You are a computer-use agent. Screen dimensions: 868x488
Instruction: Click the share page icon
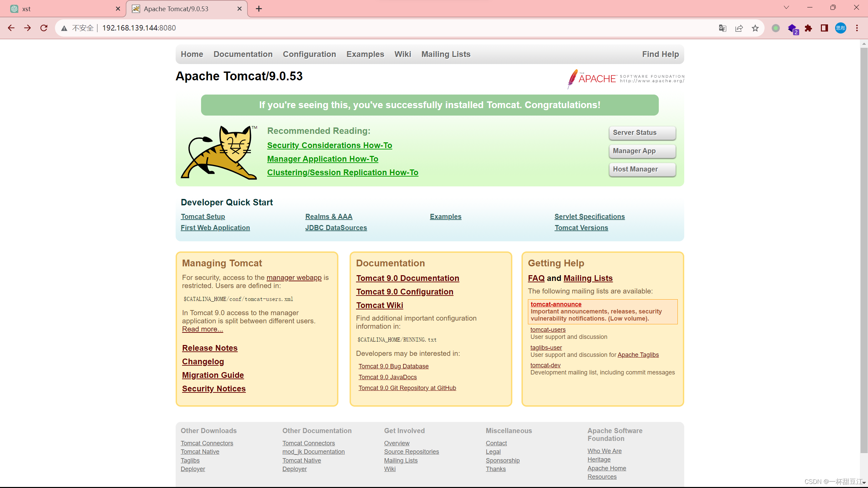point(739,28)
